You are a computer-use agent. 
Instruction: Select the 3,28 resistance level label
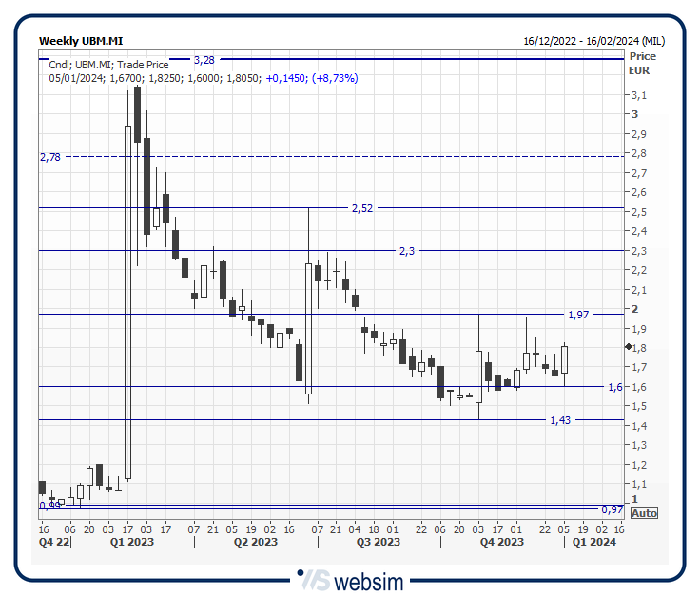(x=203, y=59)
